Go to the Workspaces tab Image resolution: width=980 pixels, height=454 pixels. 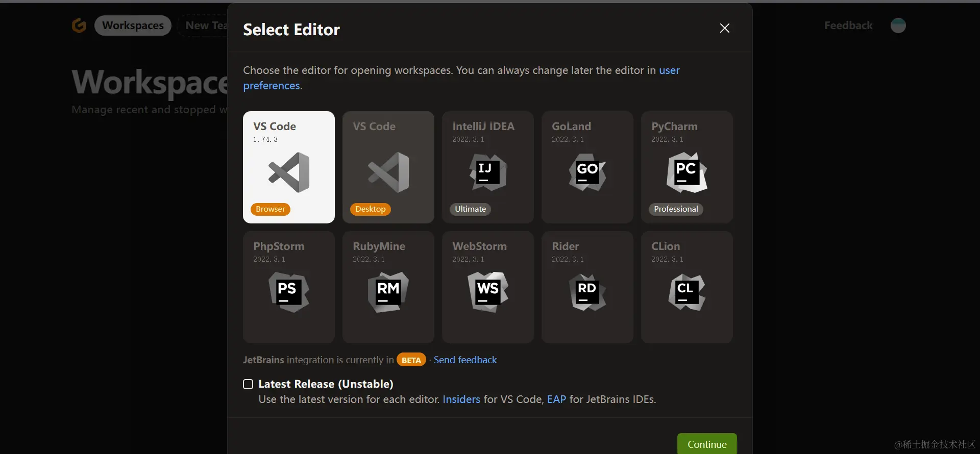tap(133, 26)
